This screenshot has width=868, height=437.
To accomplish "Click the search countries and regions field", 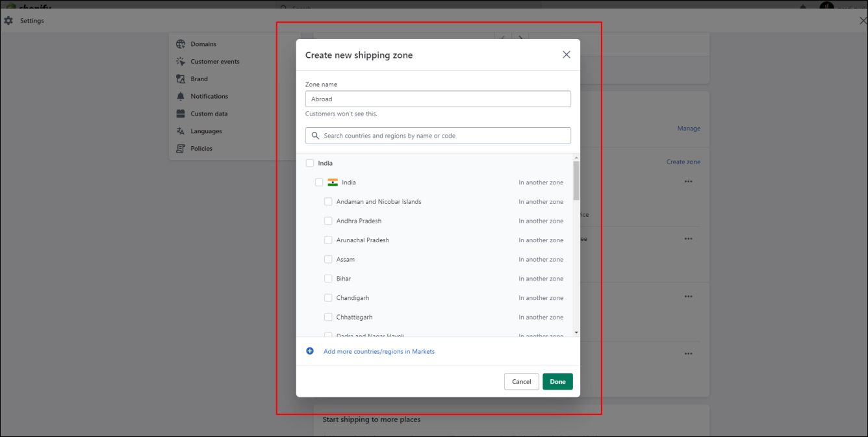I will [x=438, y=136].
